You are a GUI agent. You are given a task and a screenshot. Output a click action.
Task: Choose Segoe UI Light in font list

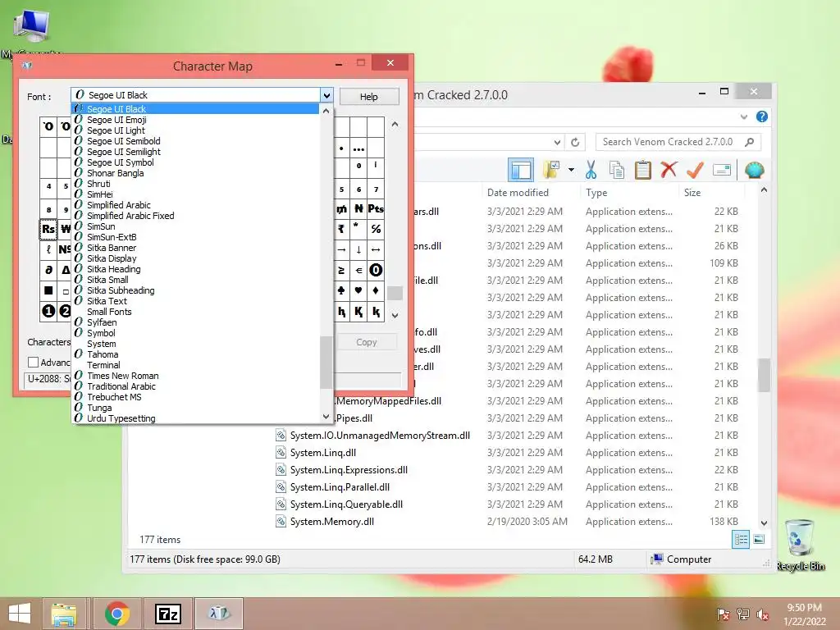(x=116, y=130)
